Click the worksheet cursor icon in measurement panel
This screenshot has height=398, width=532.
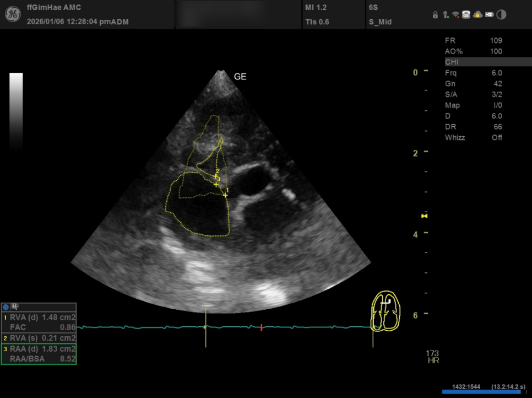[x=15, y=307]
